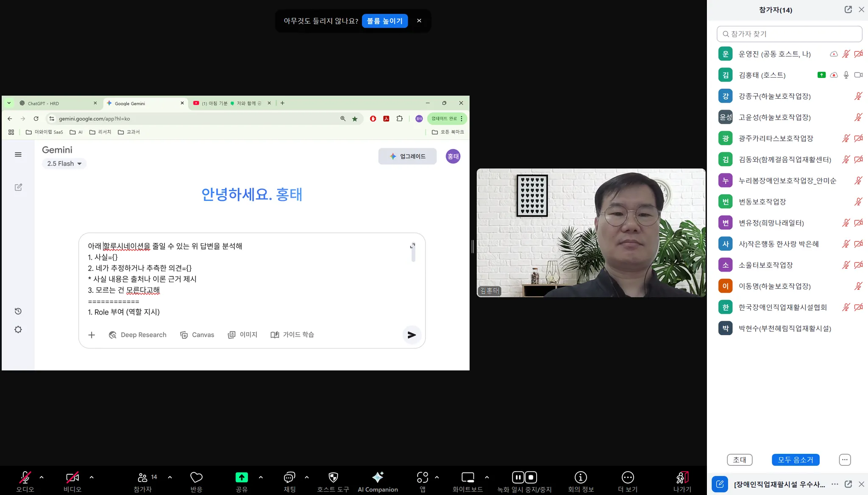Screen dimensions: 868x495
Task: Open Host Tools shield icon
Action: tap(333, 481)
